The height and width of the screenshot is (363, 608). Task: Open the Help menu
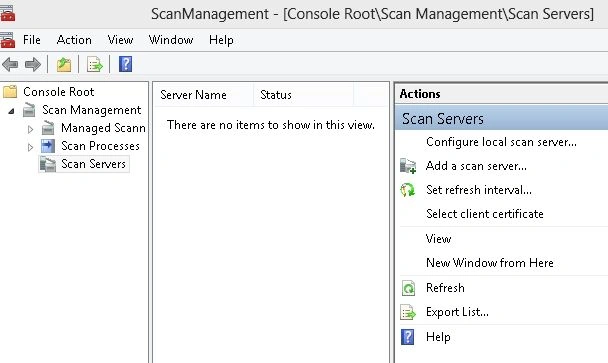(x=221, y=40)
